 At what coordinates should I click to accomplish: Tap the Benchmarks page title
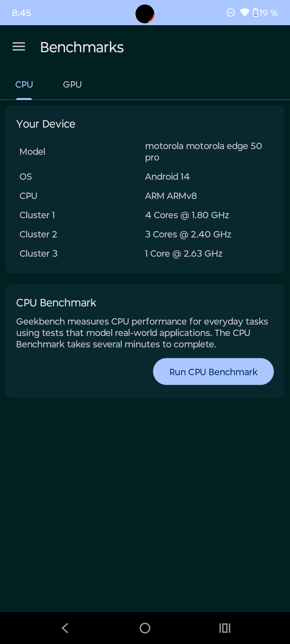click(82, 47)
